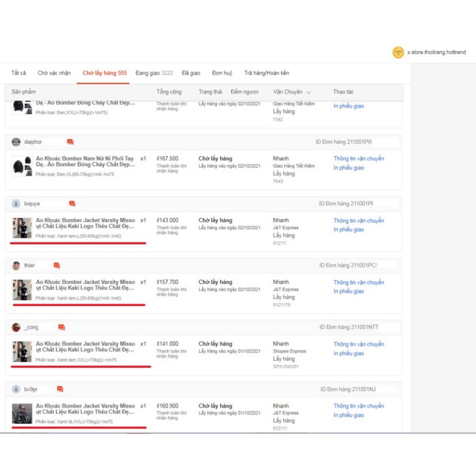Go to Trả hàng/Hoàn tiền tab

click(267, 73)
